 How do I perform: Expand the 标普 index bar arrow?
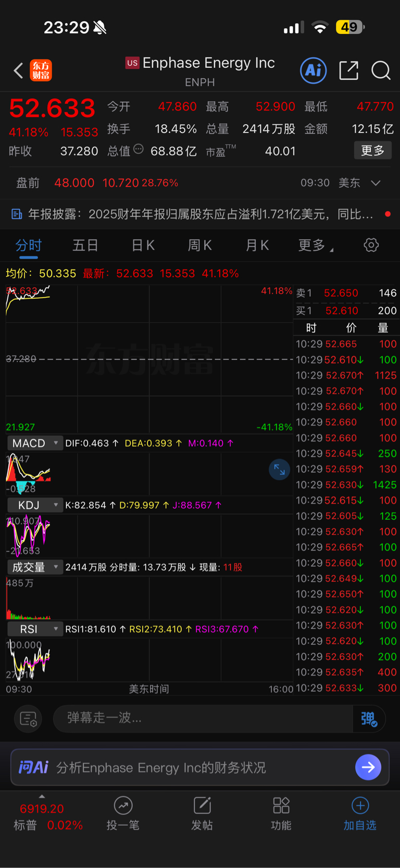(42, 796)
